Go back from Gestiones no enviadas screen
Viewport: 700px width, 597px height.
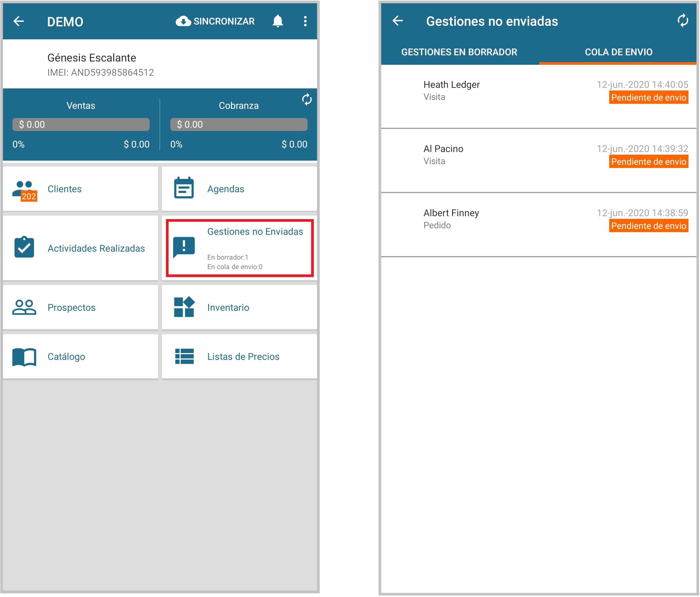[398, 21]
